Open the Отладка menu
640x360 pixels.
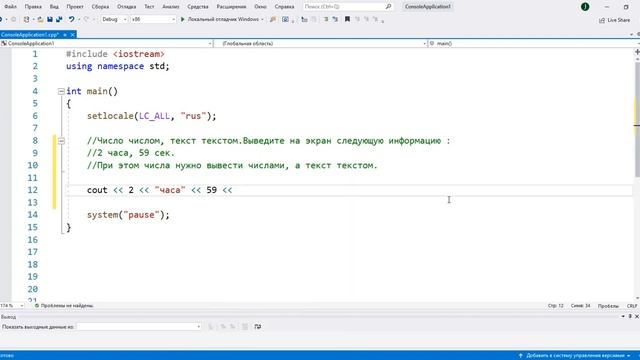tap(127, 7)
